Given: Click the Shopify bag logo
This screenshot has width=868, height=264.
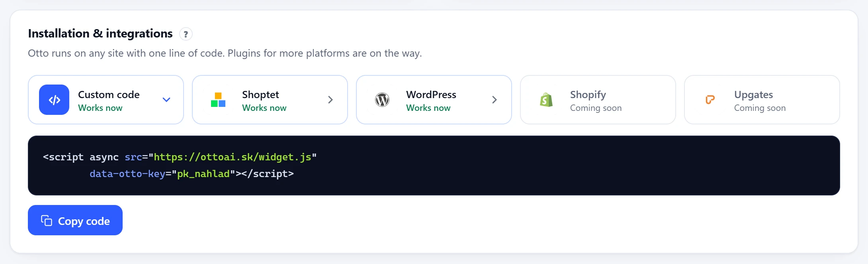Looking at the screenshot, I should 546,100.
